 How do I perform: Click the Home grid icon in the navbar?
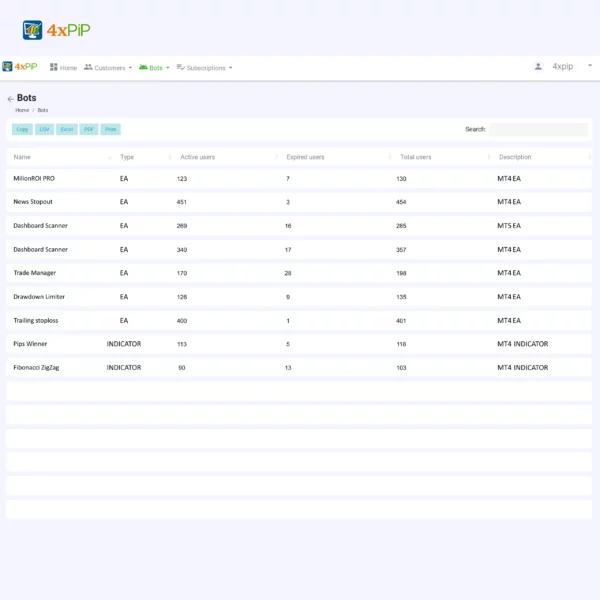(x=54, y=68)
